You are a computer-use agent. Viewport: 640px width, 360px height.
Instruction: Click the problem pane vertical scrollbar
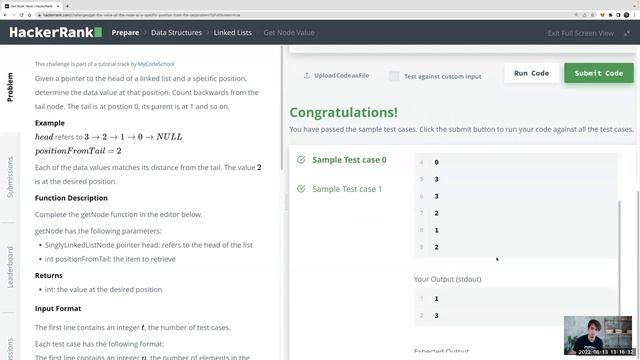click(281, 108)
